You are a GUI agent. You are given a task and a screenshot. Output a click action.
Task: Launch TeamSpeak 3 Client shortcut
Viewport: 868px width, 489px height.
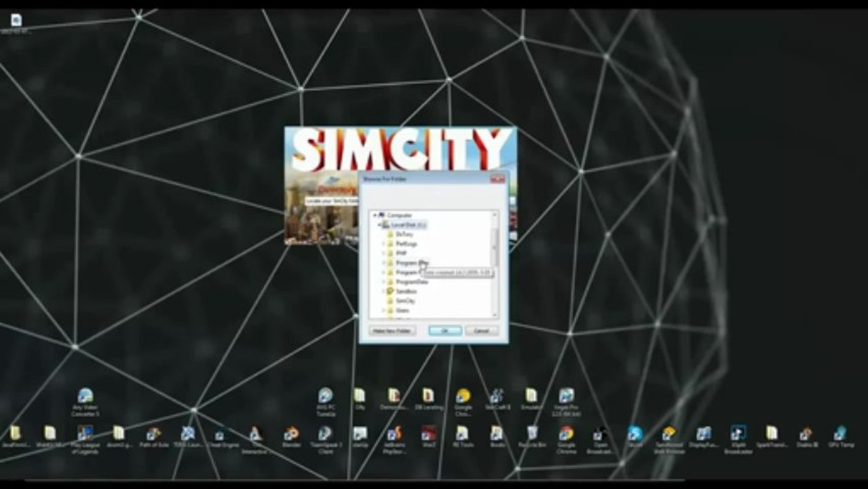pyautogui.click(x=325, y=439)
